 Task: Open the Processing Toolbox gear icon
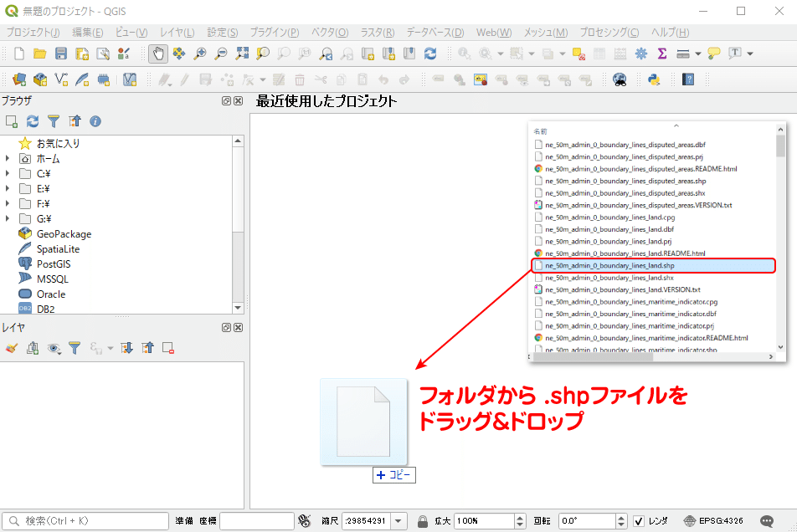(x=641, y=54)
